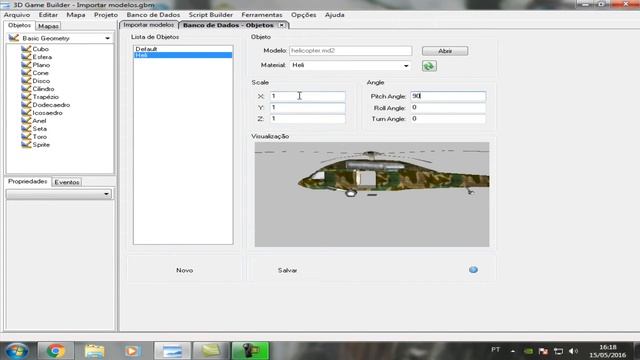Click the Dodecaedro geometry icon
This screenshot has width=640, height=360.
coord(26,104)
